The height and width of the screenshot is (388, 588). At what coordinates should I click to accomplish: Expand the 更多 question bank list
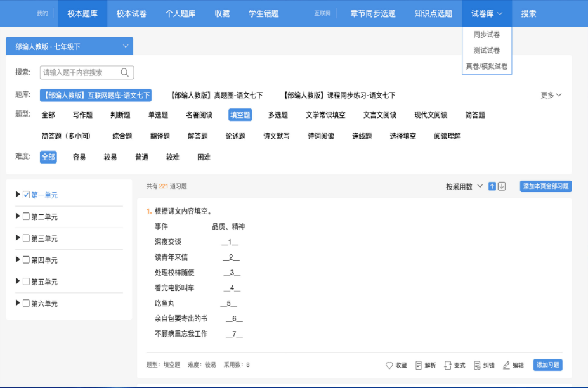tap(551, 96)
